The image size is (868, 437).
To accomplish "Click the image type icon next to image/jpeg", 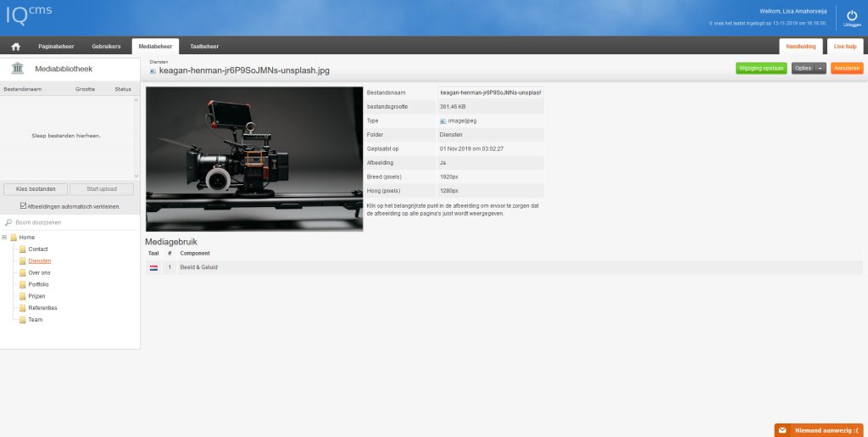I will coord(442,120).
